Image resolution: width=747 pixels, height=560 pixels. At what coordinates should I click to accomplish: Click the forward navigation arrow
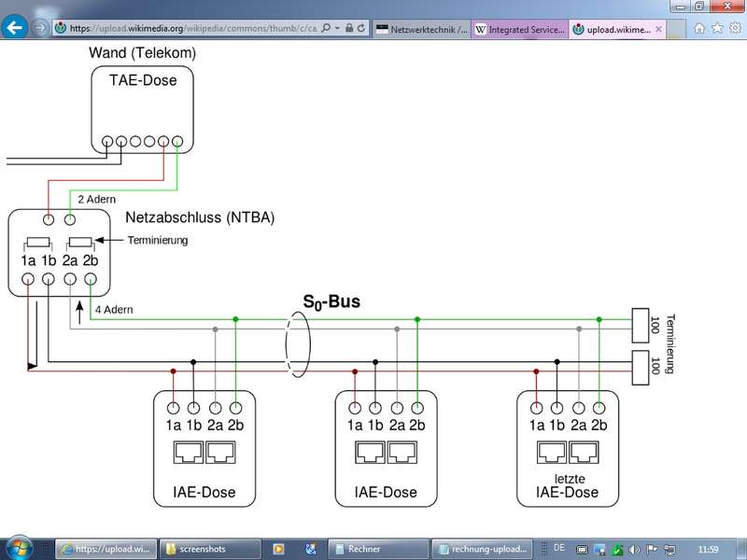pos(40,28)
